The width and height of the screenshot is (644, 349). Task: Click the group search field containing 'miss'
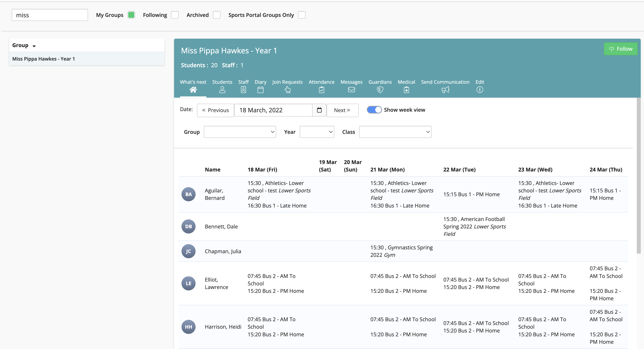pos(50,15)
